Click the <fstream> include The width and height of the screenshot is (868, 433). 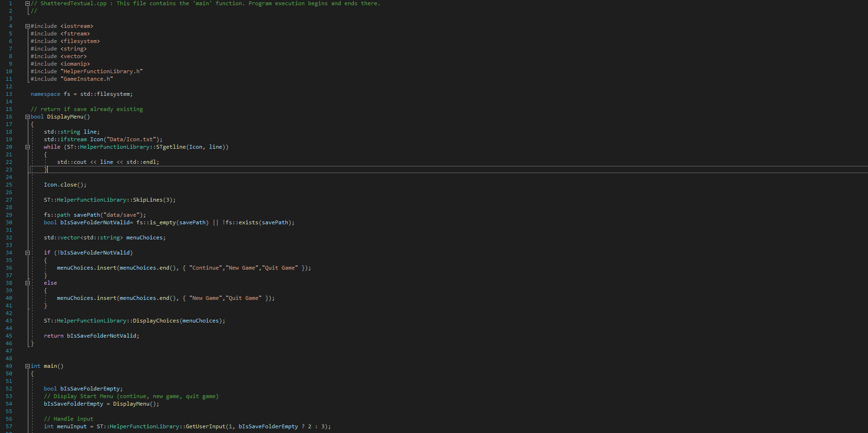pyautogui.click(x=75, y=34)
